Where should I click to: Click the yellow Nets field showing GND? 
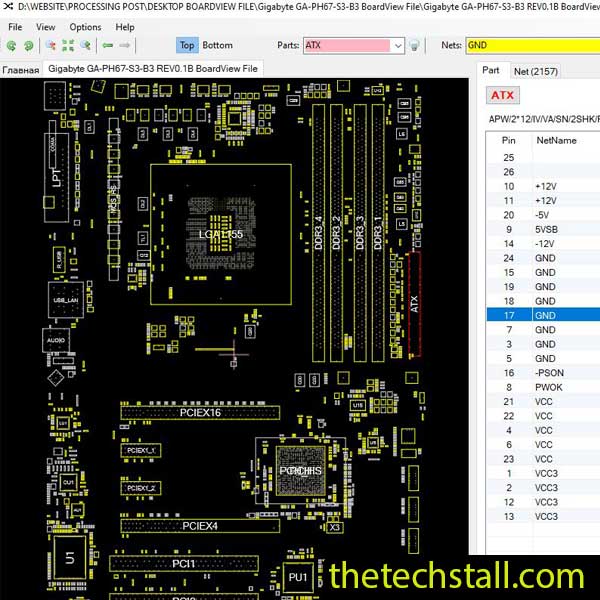(530, 45)
